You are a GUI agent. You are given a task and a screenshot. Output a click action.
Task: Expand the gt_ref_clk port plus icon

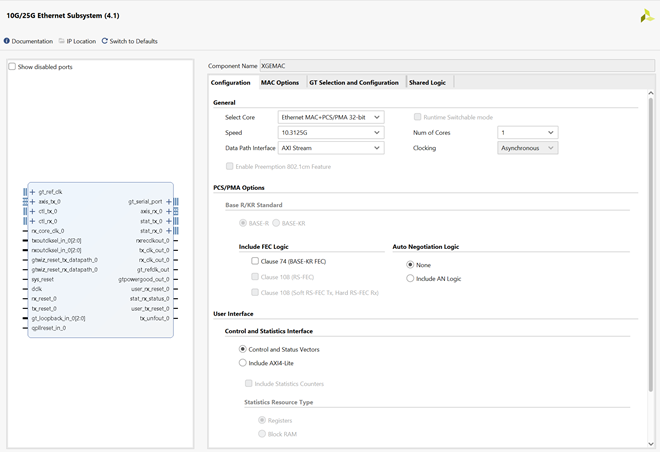(x=32, y=192)
